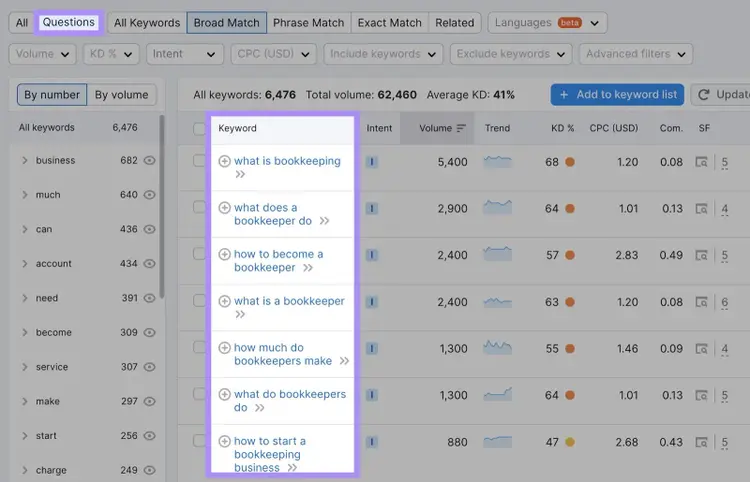Sort groups By volume
Viewport: 750px width, 482px height.
(x=121, y=95)
